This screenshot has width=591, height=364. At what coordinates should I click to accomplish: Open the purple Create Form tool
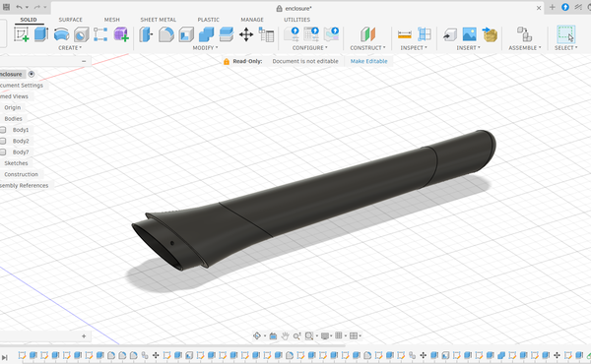point(121,34)
